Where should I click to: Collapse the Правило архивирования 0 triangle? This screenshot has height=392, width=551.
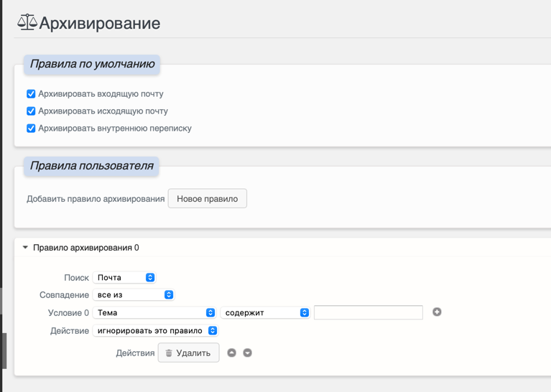(25, 248)
